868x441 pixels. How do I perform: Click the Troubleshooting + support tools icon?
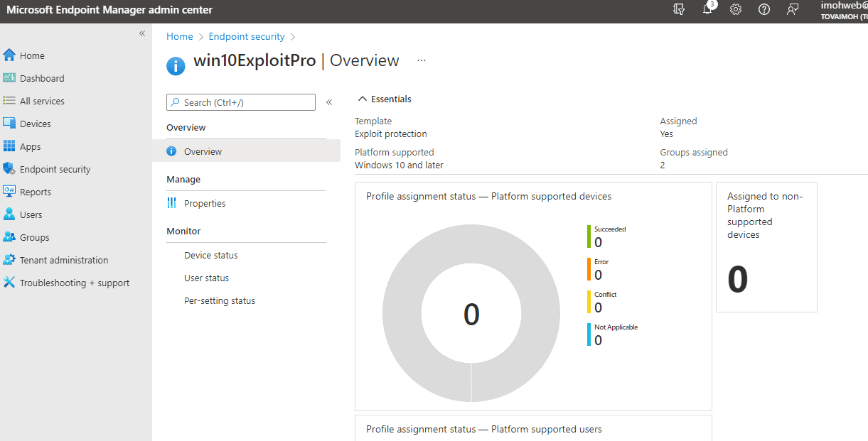click(9, 283)
